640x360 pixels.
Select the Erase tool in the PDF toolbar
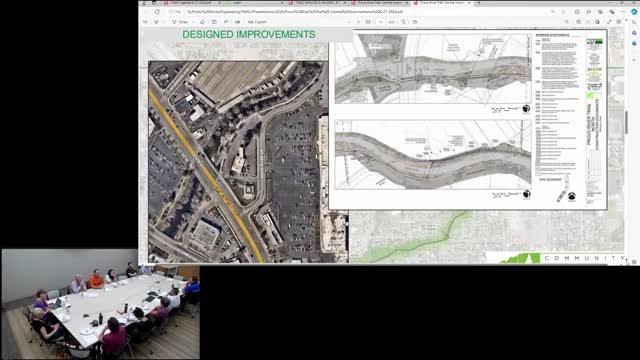point(202,22)
